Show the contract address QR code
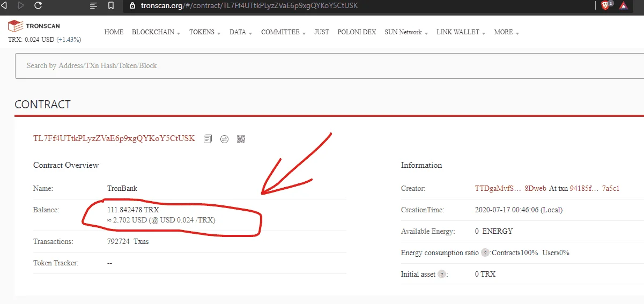Image resolution: width=644 pixels, height=304 pixels. 241,139
